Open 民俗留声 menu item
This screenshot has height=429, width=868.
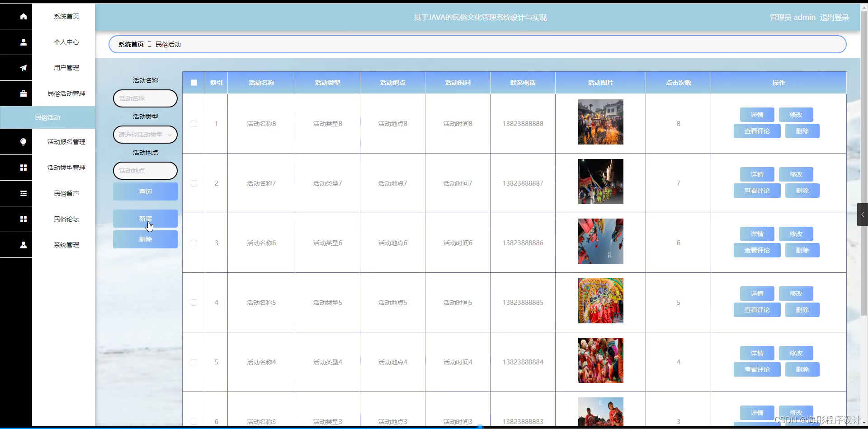(66, 193)
